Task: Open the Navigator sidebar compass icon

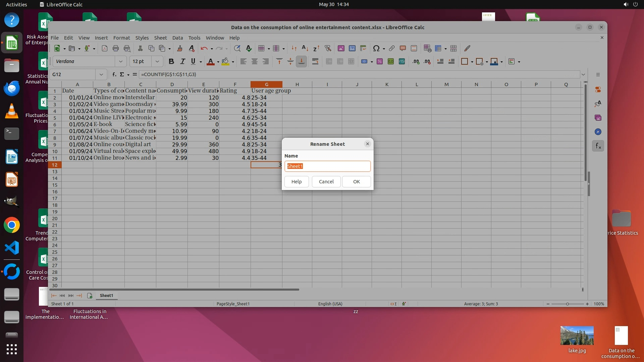Action: [598, 132]
